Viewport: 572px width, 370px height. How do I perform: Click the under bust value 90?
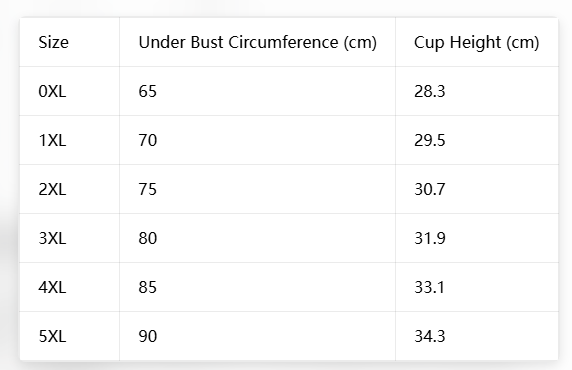click(147, 336)
